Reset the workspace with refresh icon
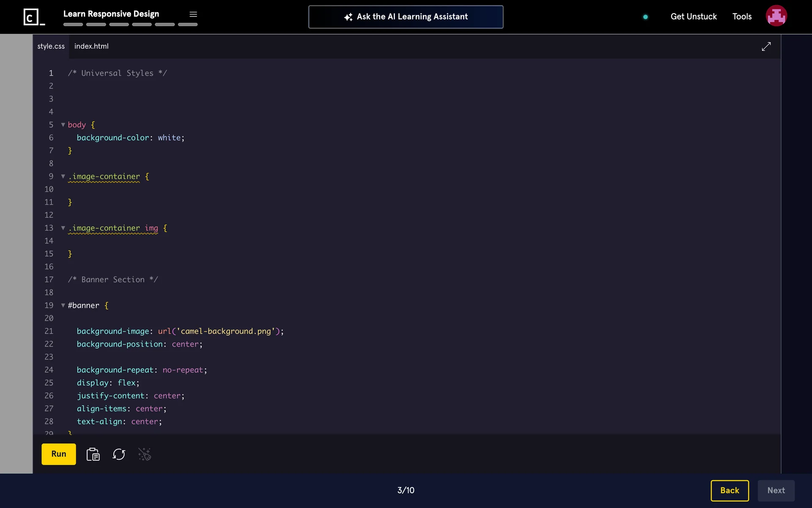The image size is (812, 508). point(119,454)
